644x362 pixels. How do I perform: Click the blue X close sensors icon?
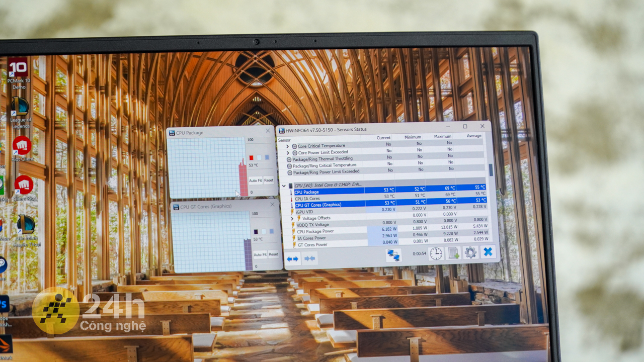coord(488,251)
